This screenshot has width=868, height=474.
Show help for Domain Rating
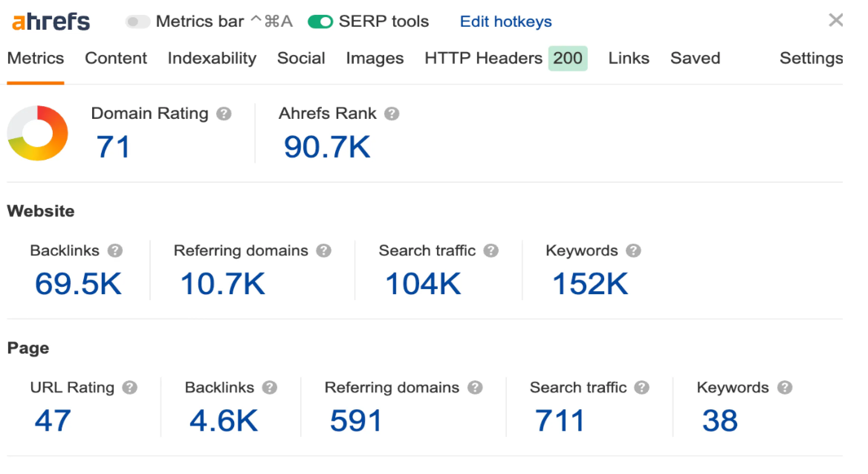(x=224, y=114)
